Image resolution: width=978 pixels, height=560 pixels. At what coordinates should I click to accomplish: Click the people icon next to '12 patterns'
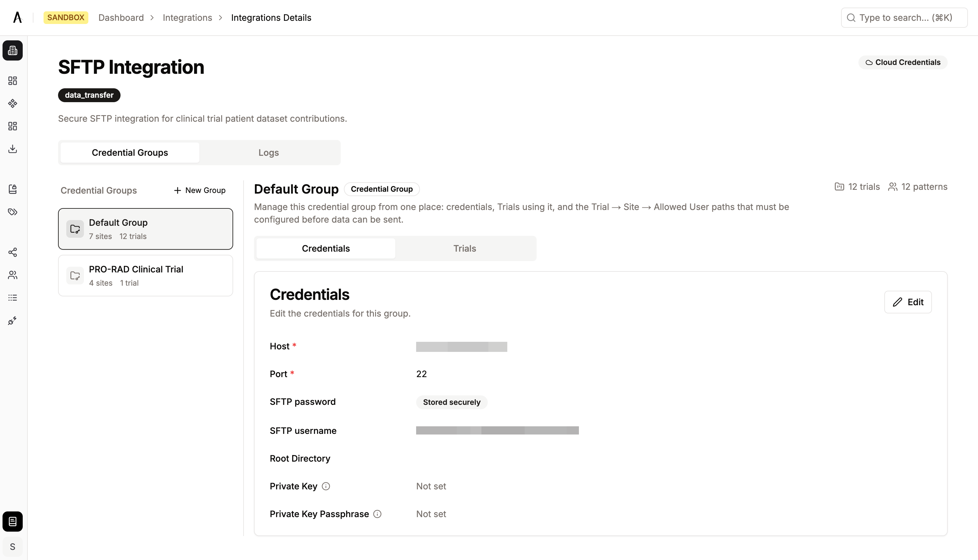[x=893, y=187]
